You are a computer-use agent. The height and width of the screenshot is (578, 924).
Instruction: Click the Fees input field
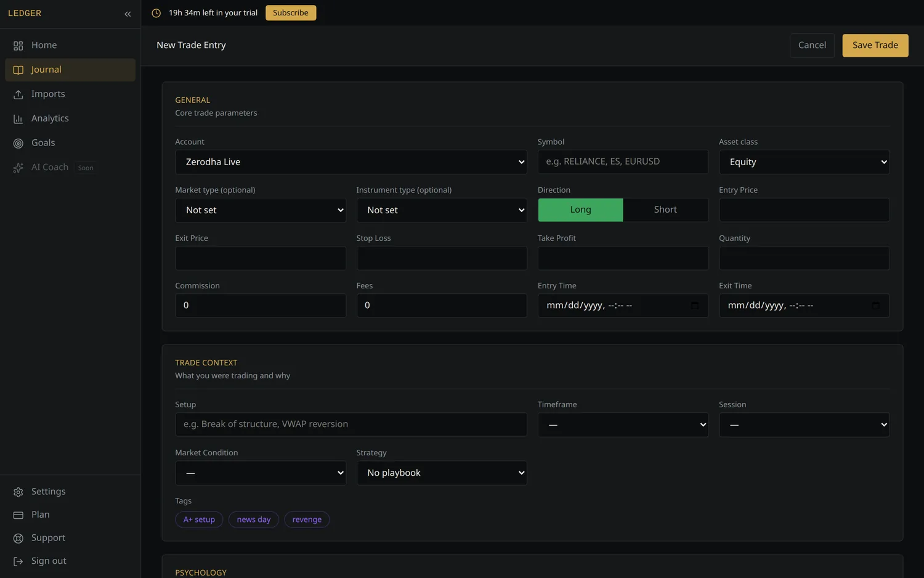pyautogui.click(x=442, y=306)
